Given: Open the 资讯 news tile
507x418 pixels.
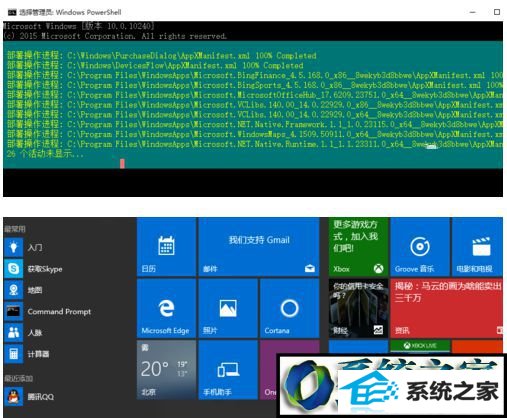Looking at the screenshot, I should [447, 308].
